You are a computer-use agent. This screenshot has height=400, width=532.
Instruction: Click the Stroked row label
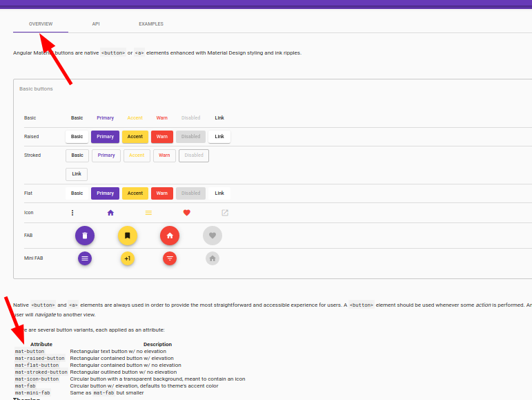(32, 155)
